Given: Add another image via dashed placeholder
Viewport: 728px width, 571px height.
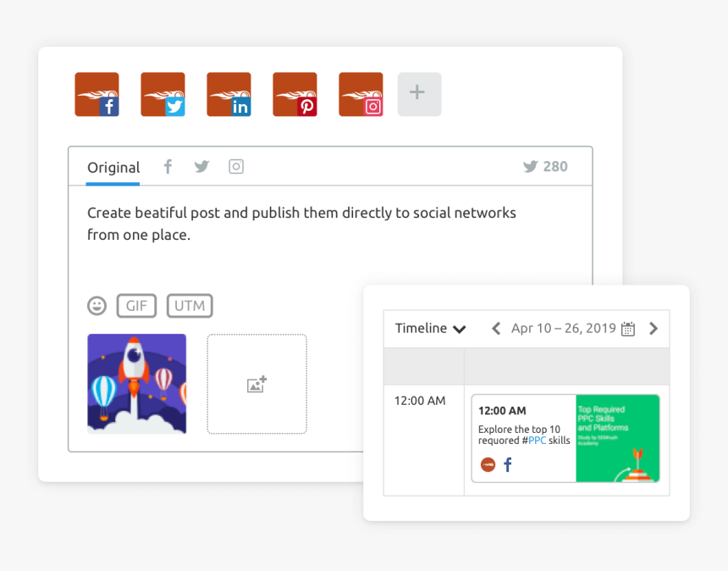Looking at the screenshot, I should pos(256,384).
